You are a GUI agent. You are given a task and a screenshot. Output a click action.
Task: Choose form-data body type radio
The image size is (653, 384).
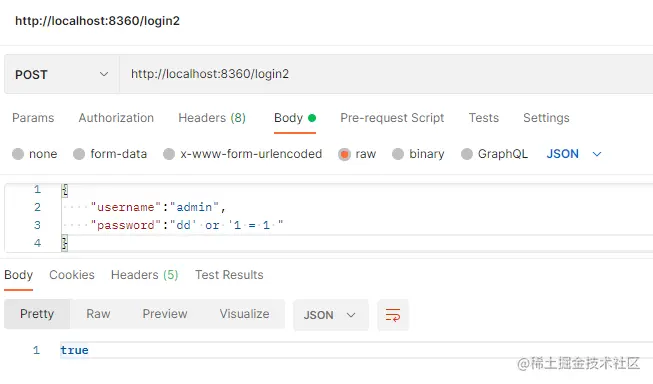[79, 154]
